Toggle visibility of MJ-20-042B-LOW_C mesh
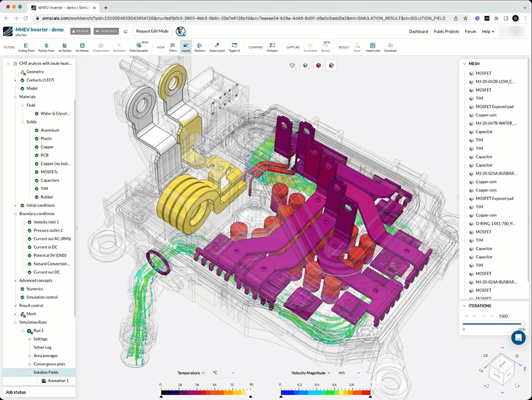The image size is (532, 400). pyautogui.click(x=471, y=82)
